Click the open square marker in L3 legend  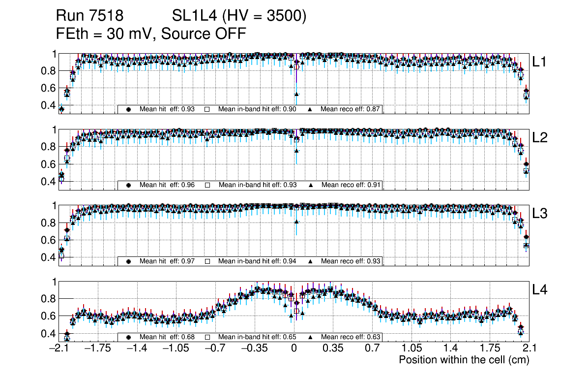(x=207, y=261)
